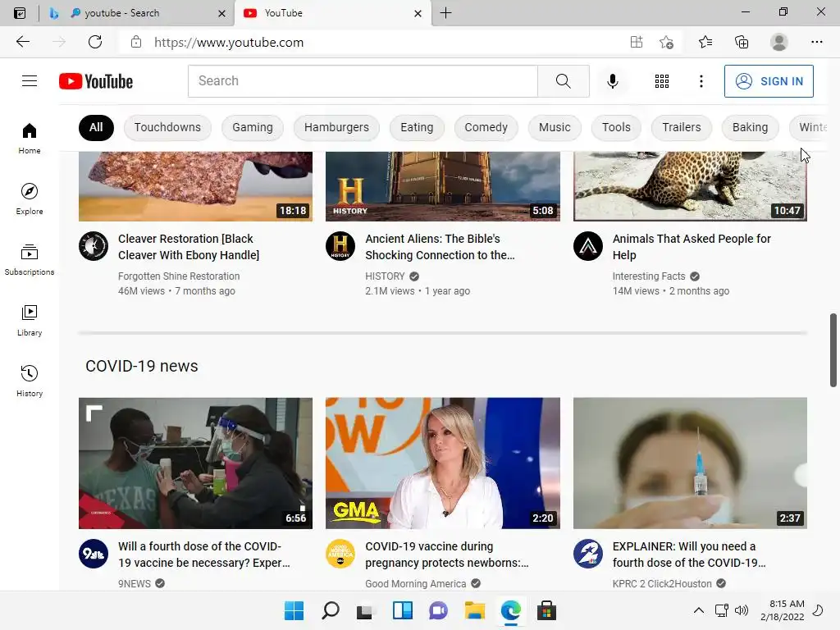
Task: Open Subscriptions in the sidebar
Action: 30,259
